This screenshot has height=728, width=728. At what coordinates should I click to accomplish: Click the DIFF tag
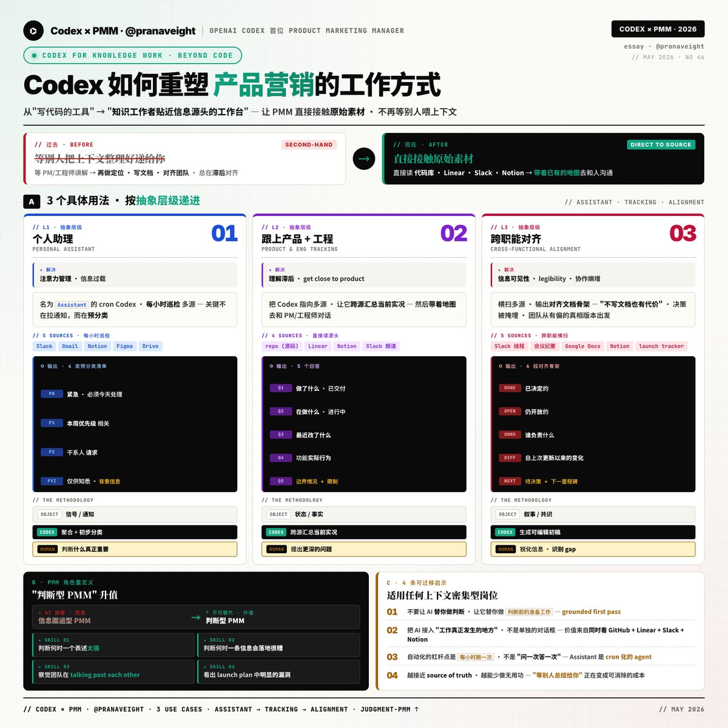click(x=510, y=458)
